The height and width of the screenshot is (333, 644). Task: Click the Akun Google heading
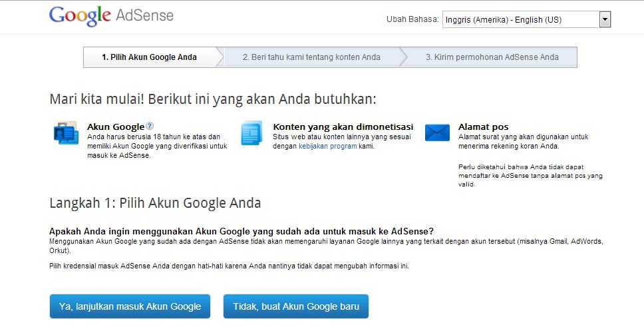pos(116,127)
